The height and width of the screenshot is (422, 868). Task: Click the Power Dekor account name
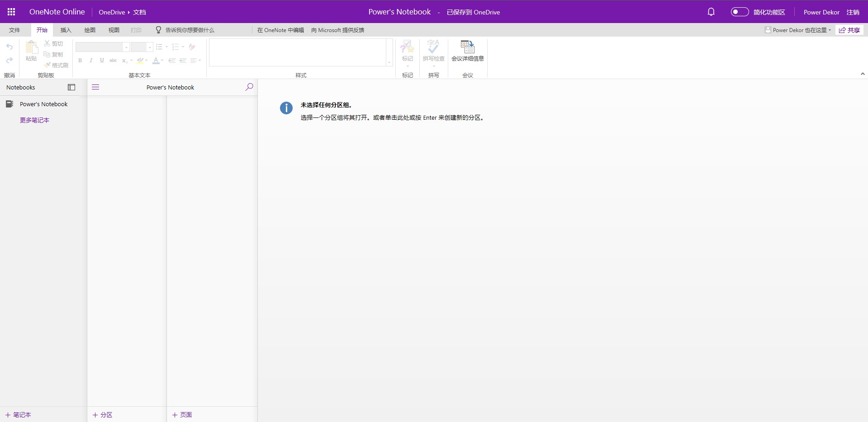[821, 12]
